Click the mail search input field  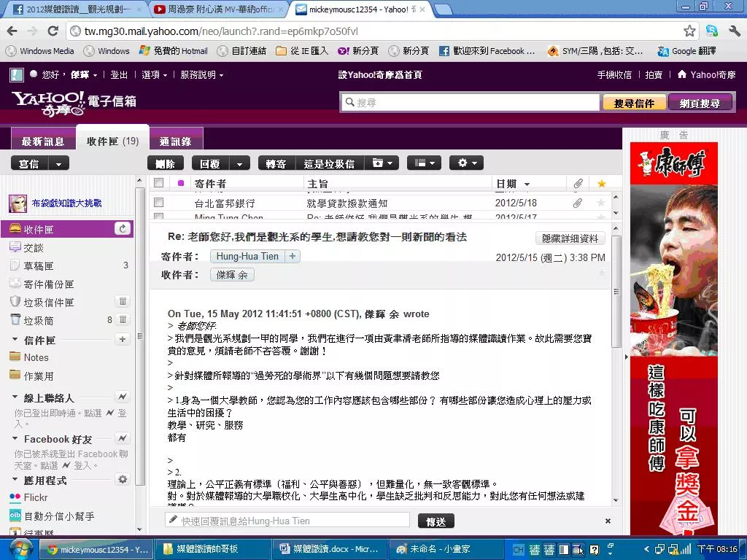click(470, 102)
